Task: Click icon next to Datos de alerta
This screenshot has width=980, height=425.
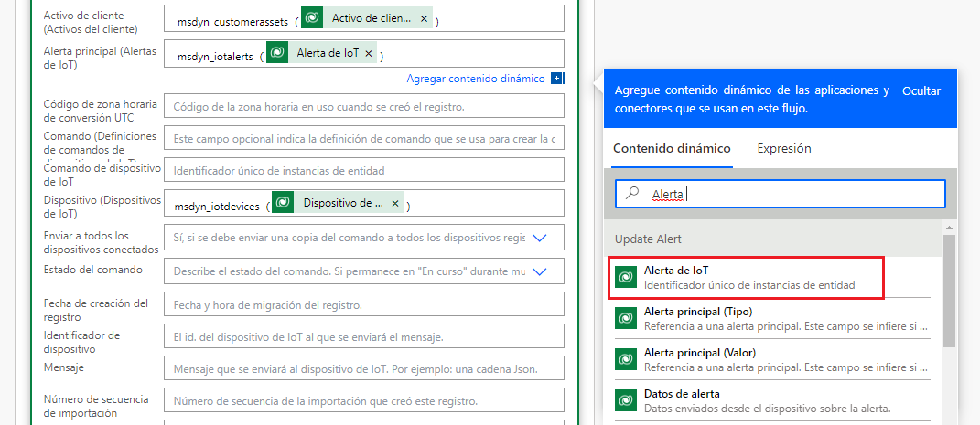Action: click(624, 400)
